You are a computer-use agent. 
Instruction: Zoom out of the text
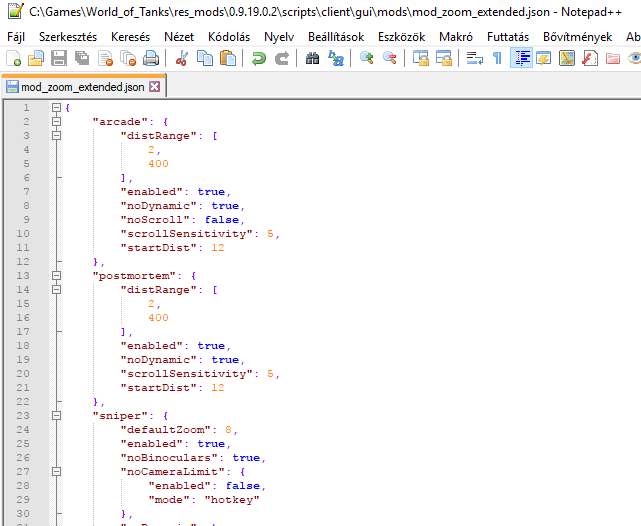390,58
